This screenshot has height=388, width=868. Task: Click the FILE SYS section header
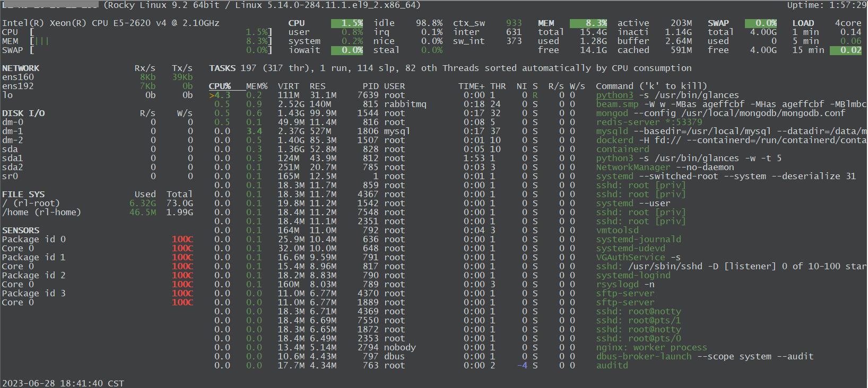tap(23, 194)
